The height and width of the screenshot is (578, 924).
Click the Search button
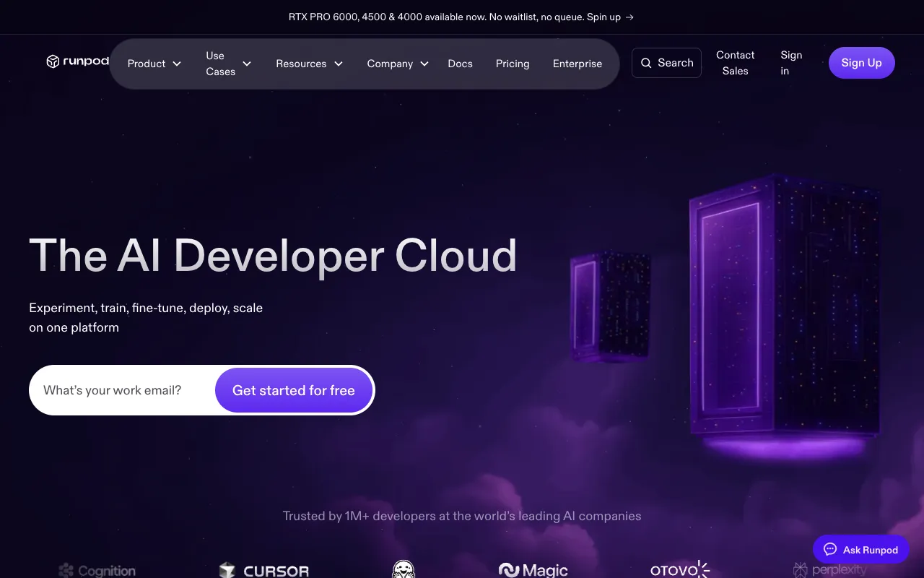point(666,63)
